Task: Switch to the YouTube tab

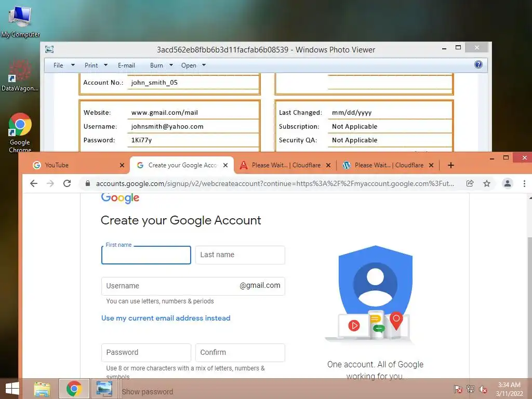Action: coord(77,165)
